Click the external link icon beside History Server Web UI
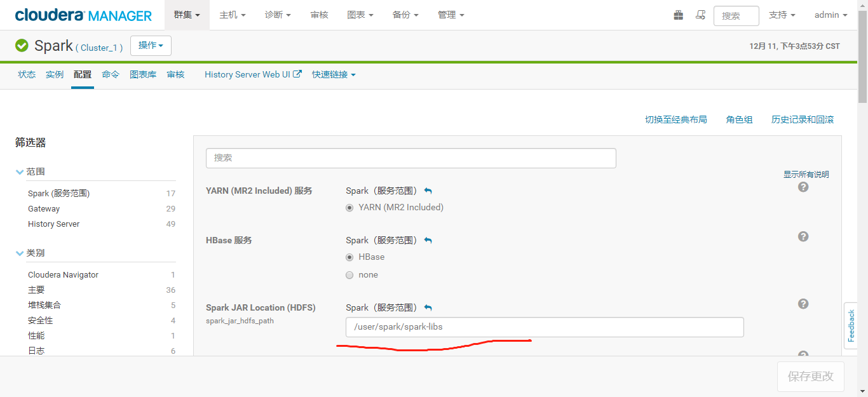Viewport: 868px width, 397px height. 297,74
